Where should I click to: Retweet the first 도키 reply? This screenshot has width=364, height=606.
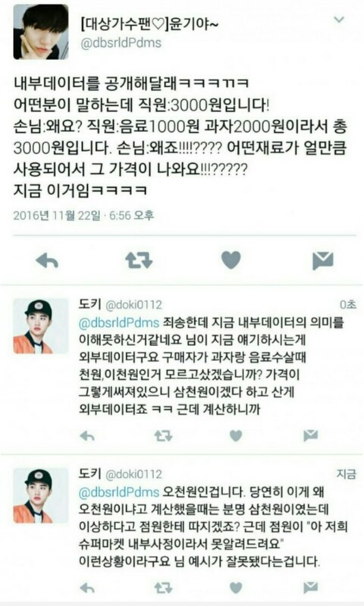(x=163, y=436)
